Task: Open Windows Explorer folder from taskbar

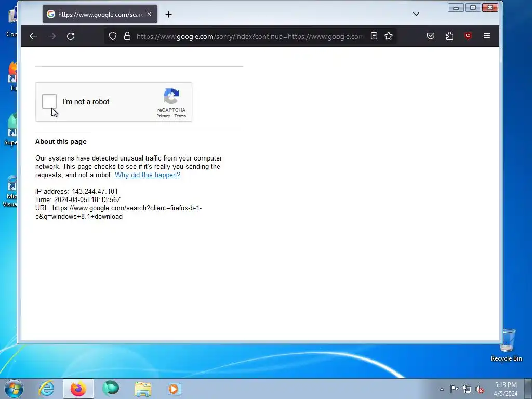Action: [143, 389]
